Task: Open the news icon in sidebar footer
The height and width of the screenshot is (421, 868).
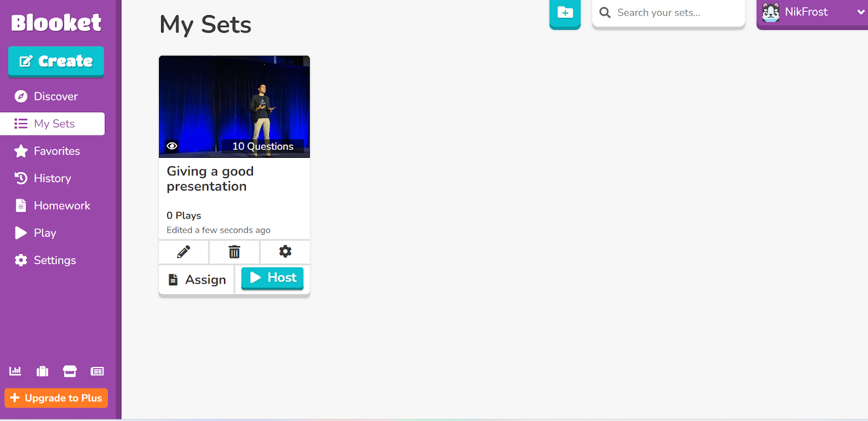Action: pyautogui.click(x=97, y=371)
